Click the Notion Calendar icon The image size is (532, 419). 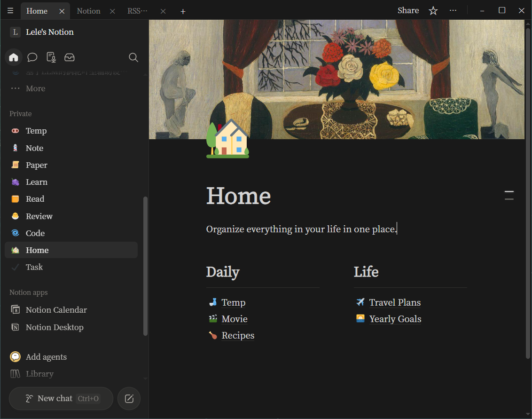(x=15, y=310)
